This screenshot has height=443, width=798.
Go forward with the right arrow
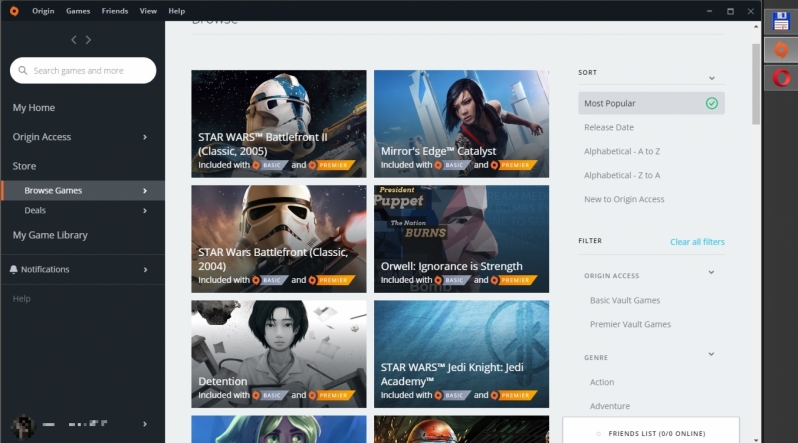[x=88, y=40]
